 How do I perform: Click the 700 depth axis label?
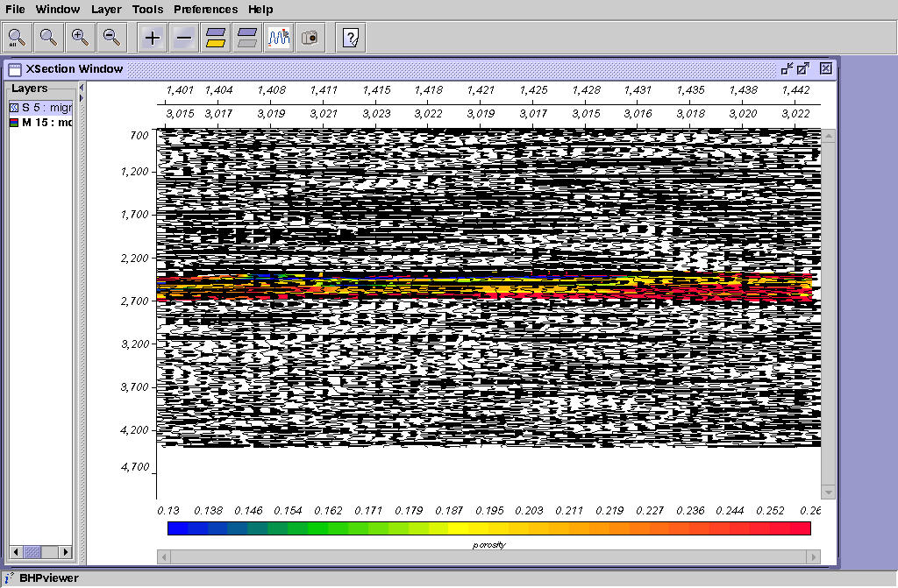click(139, 135)
